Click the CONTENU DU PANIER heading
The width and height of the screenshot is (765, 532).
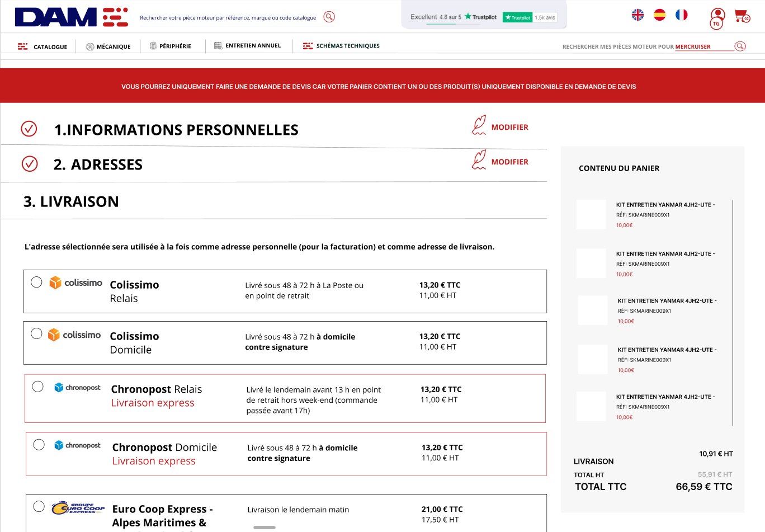(619, 168)
